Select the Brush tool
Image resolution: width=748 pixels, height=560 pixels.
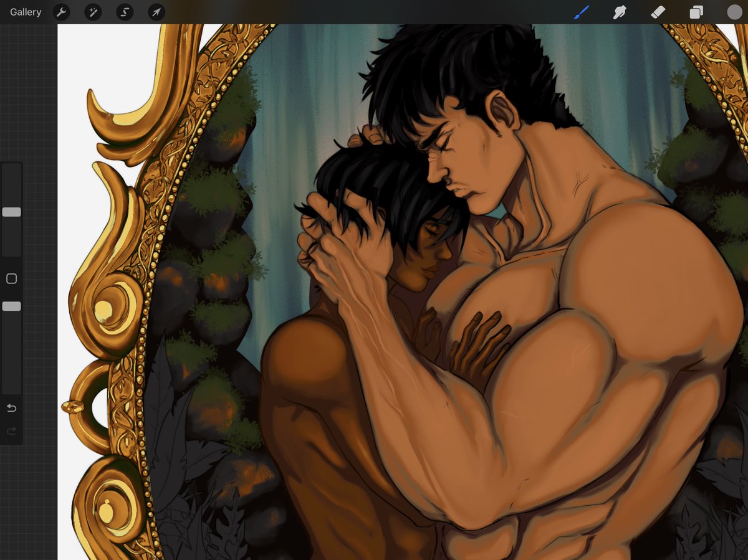[x=582, y=12]
